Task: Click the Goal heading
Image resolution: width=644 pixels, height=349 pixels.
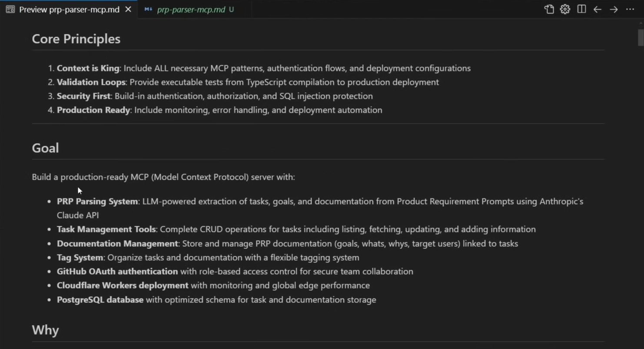Action: pos(45,148)
